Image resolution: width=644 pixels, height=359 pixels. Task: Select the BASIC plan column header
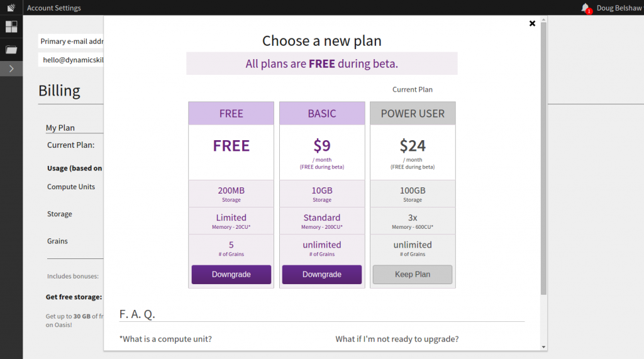point(321,114)
